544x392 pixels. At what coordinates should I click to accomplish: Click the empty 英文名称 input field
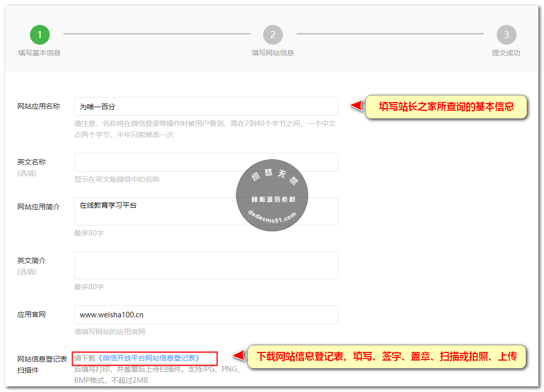pos(206,162)
